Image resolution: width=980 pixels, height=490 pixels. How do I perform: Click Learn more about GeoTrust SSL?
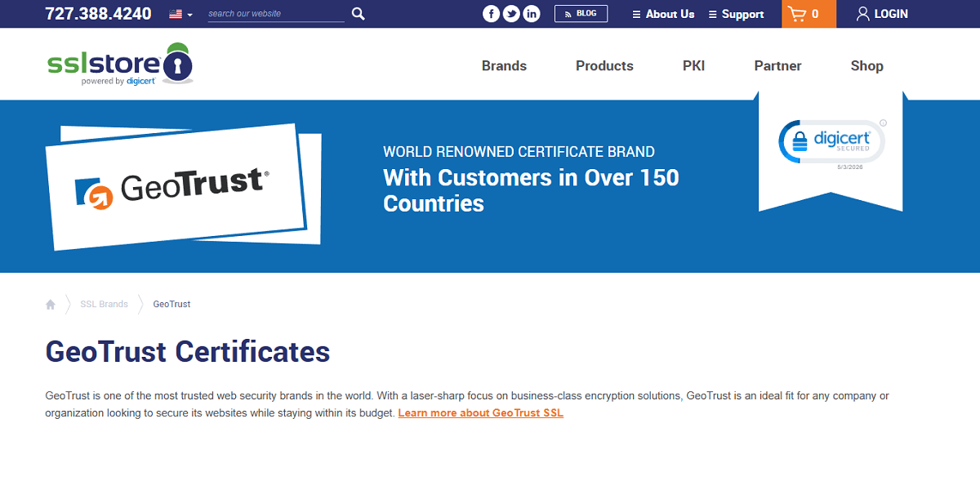click(x=480, y=413)
